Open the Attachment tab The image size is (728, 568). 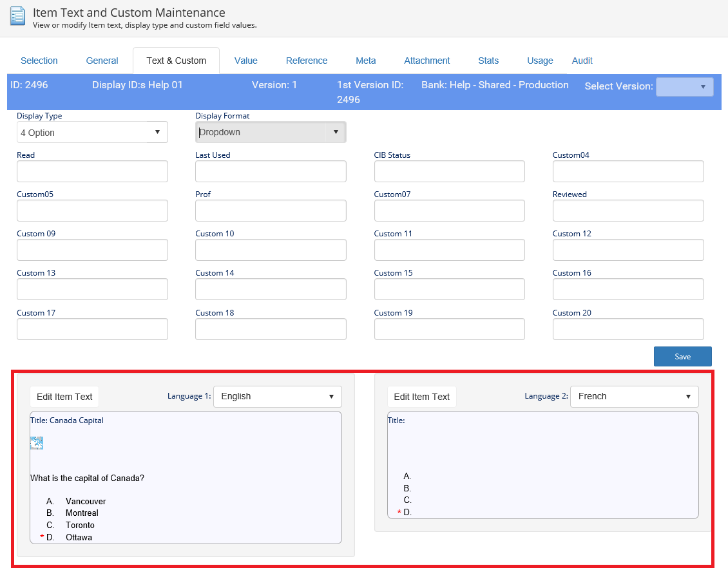[x=426, y=61]
